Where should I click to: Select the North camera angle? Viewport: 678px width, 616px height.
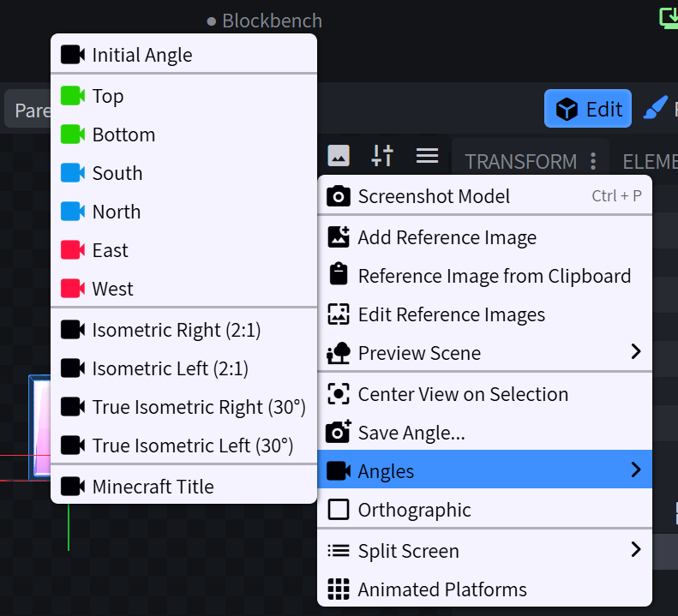pos(116,212)
